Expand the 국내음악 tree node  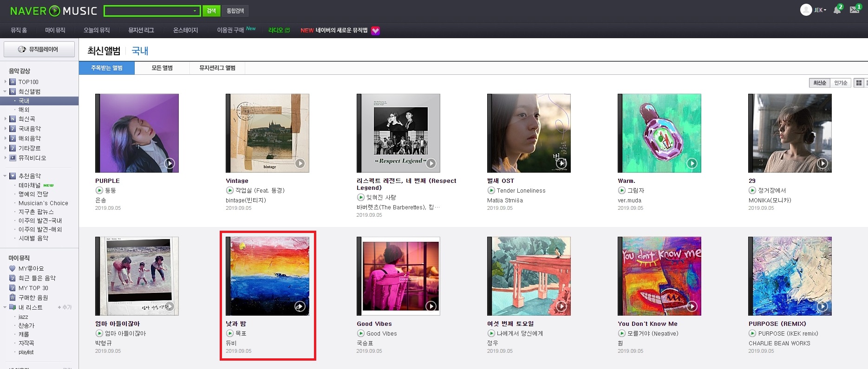6,129
